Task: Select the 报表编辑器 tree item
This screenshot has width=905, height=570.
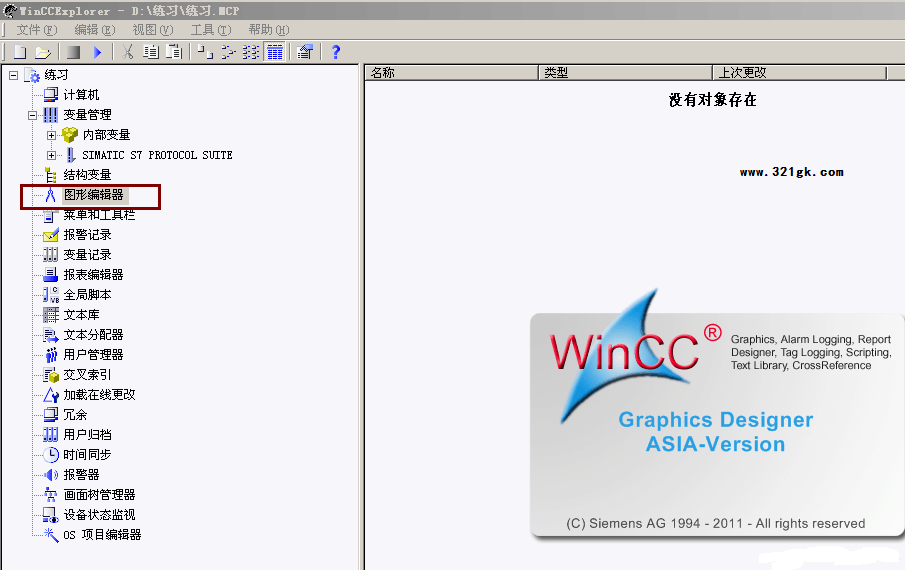Action: click(x=94, y=275)
